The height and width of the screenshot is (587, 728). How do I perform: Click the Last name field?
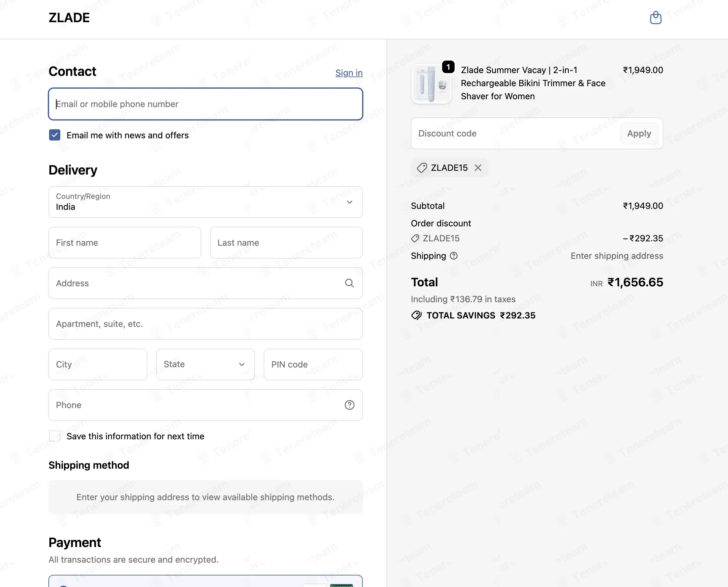coord(286,242)
